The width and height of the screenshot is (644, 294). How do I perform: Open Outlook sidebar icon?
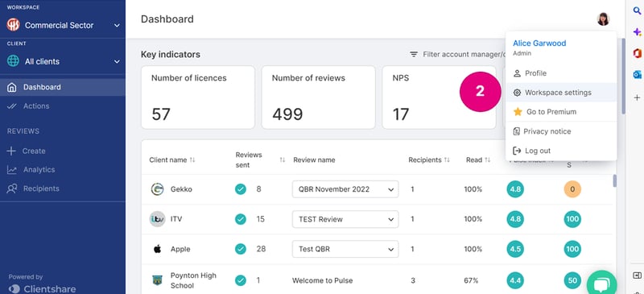(637, 74)
